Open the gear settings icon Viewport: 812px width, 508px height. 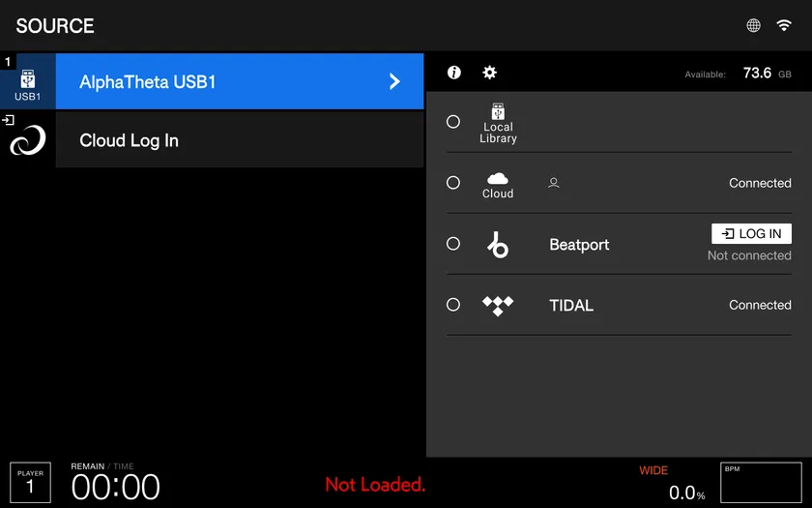(x=489, y=72)
